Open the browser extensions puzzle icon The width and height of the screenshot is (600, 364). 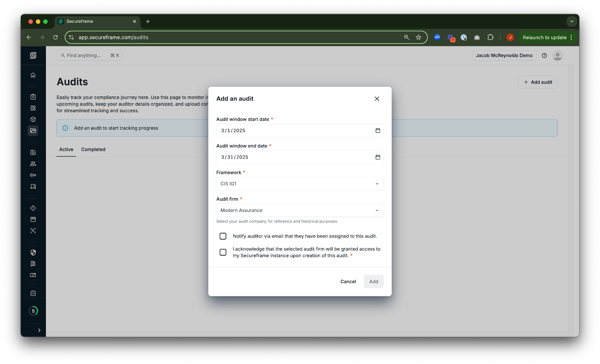490,37
